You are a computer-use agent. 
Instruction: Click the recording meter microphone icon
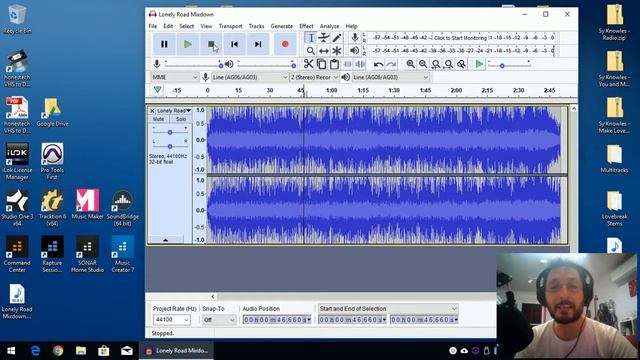355,38
